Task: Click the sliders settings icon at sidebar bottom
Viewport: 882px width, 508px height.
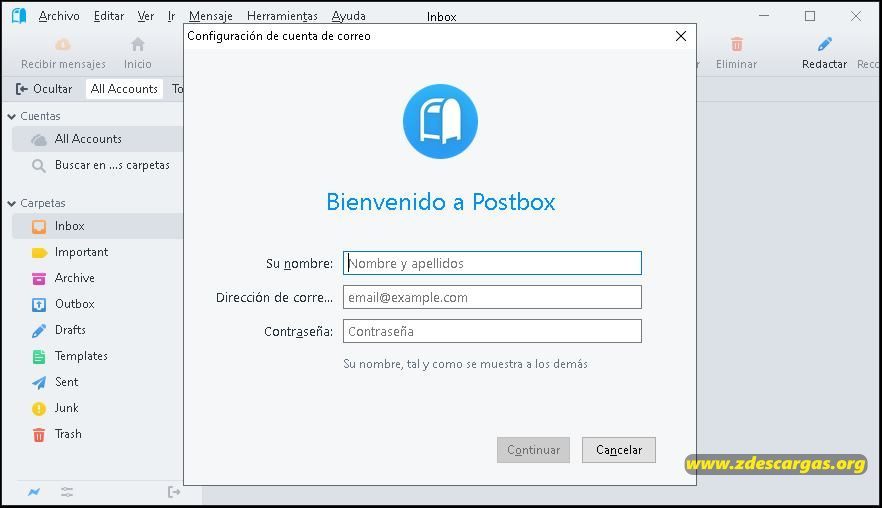Action: coord(67,492)
